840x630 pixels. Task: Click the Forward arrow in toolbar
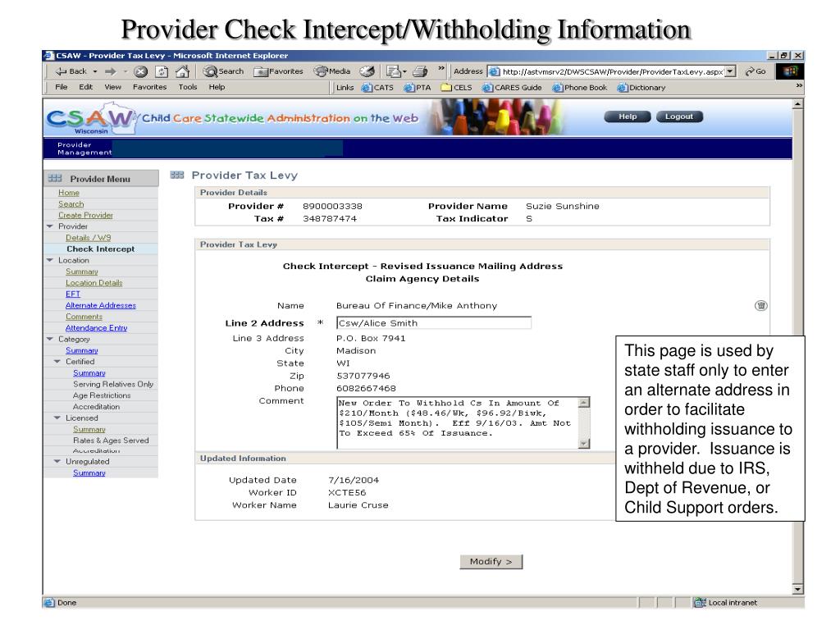[111, 71]
